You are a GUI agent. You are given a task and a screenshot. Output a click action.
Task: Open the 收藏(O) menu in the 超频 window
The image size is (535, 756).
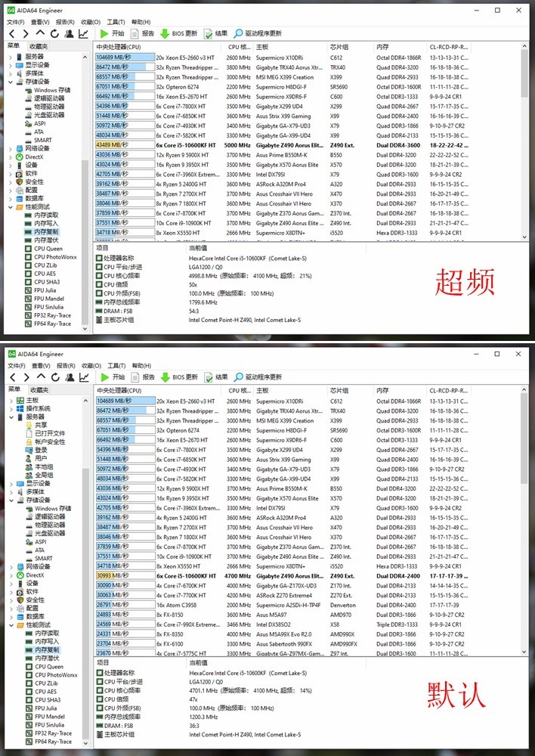[91, 22]
